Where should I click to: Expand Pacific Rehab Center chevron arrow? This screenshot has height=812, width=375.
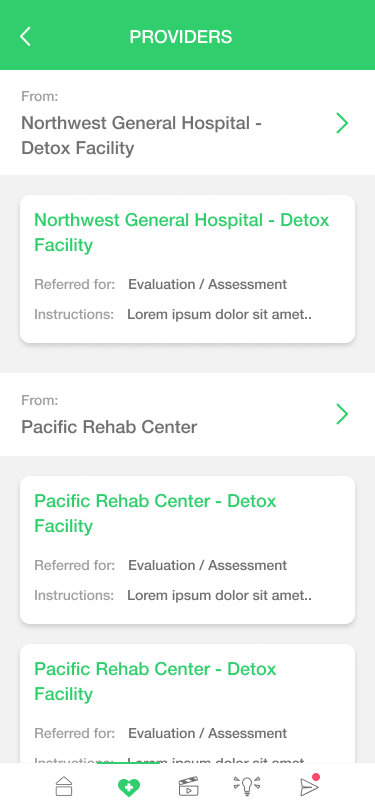[342, 414]
